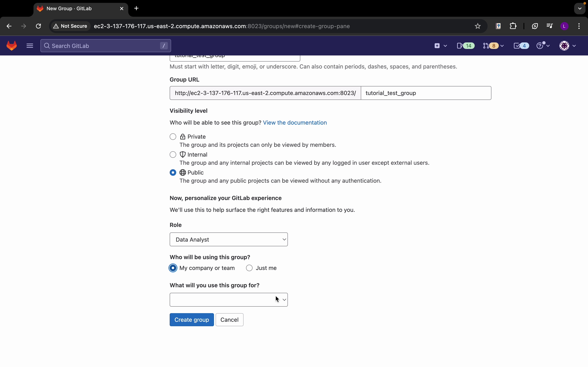Click into the Group URL slug field

point(426,93)
